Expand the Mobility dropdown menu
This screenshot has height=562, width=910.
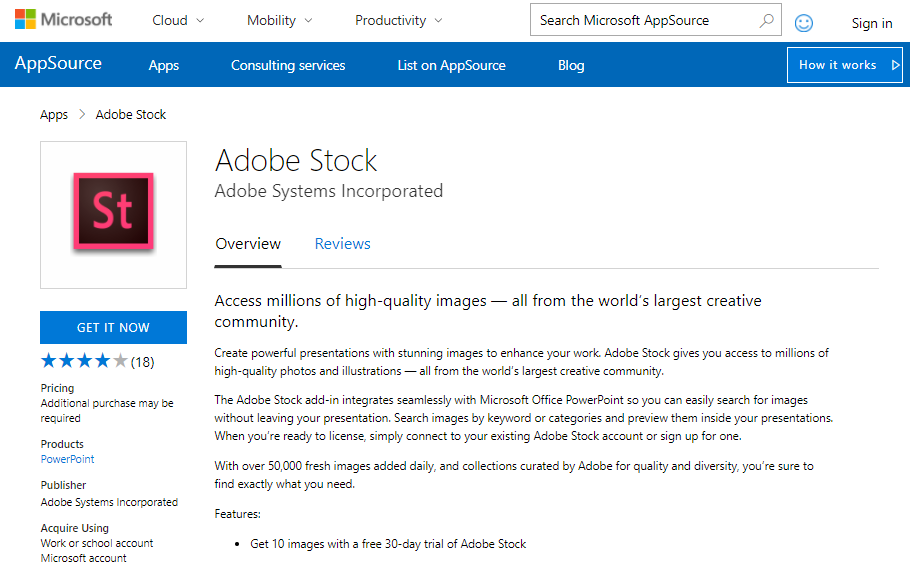[279, 20]
